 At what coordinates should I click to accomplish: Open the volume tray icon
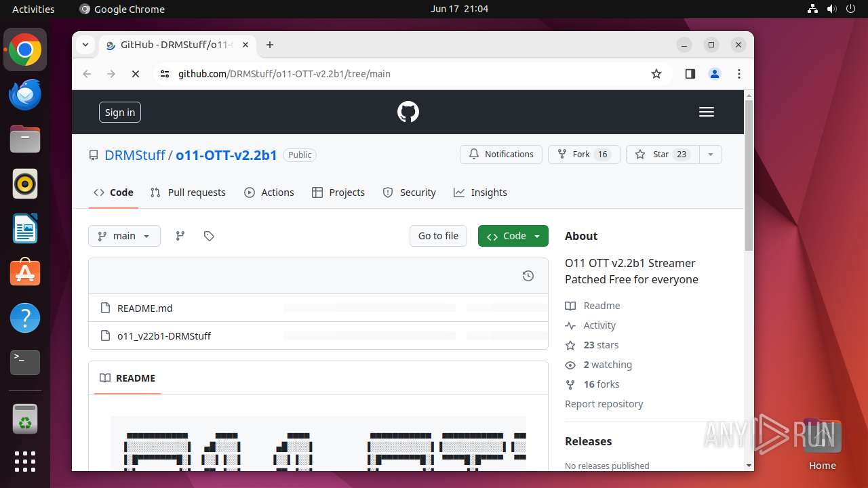(x=831, y=9)
